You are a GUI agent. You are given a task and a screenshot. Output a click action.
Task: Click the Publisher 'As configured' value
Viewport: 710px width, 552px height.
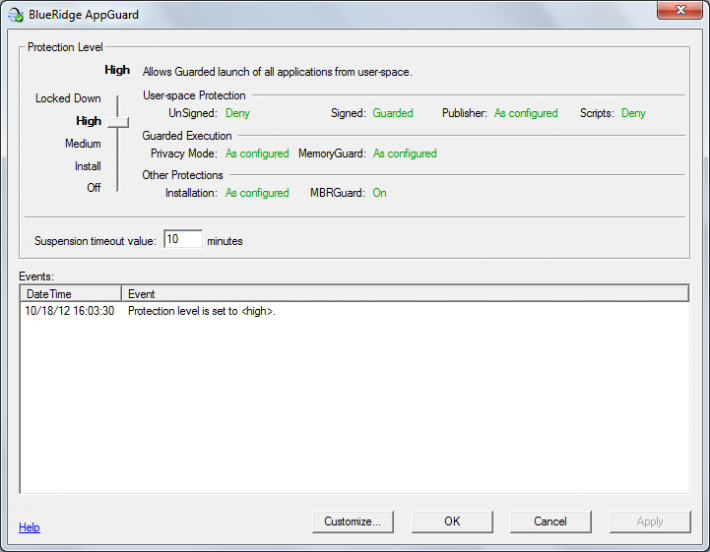(x=526, y=113)
